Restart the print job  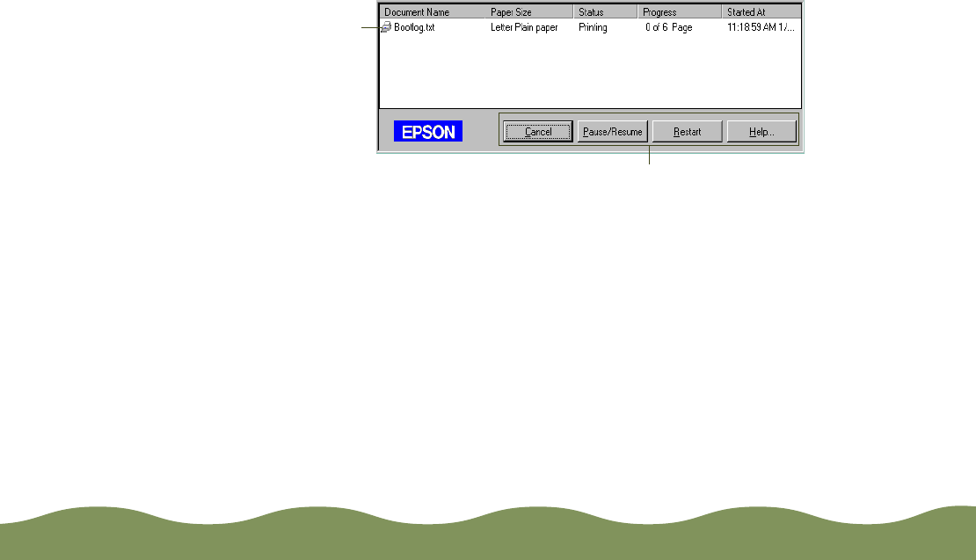pyautogui.click(x=688, y=131)
